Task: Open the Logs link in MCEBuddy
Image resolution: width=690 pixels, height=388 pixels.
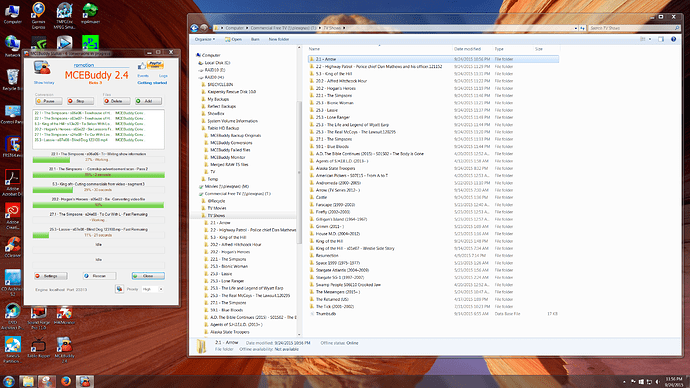Action: [163, 76]
